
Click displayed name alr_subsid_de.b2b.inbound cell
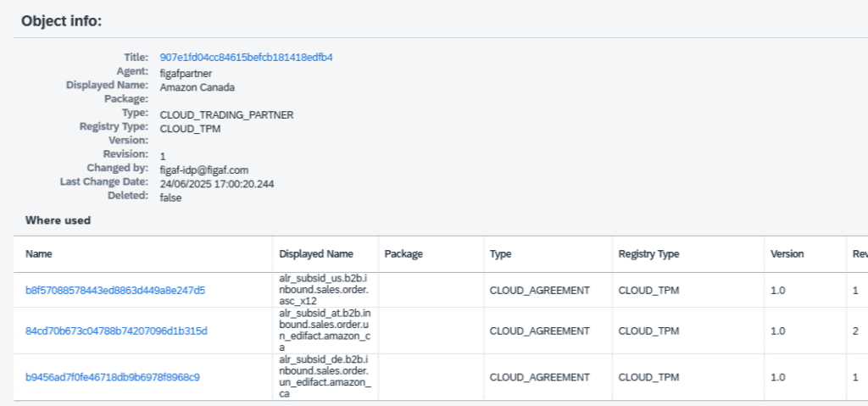click(325, 377)
